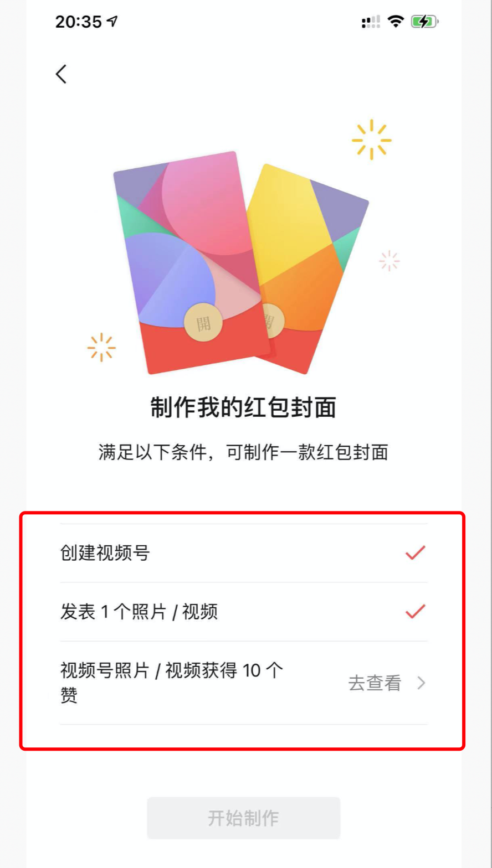
Task: Open the 视频号照片 / 视频获得 10 个赞 row
Action: tap(244, 683)
